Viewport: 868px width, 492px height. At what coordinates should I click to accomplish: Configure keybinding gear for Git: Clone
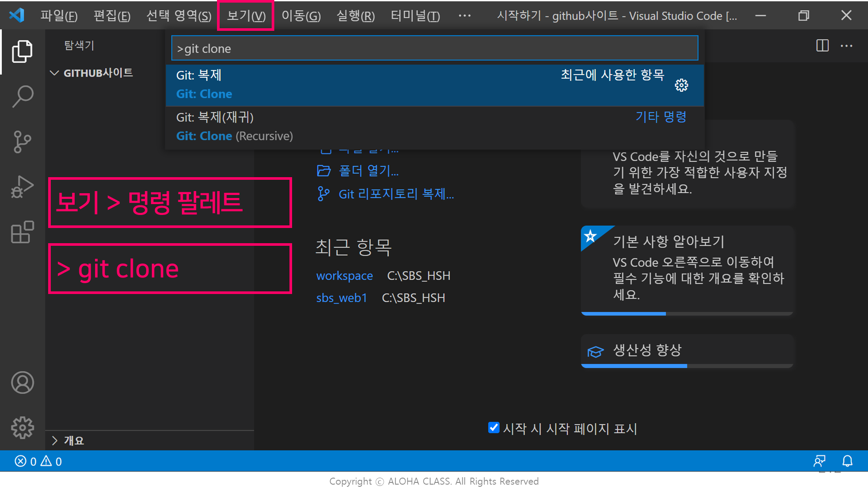click(x=681, y=85)
